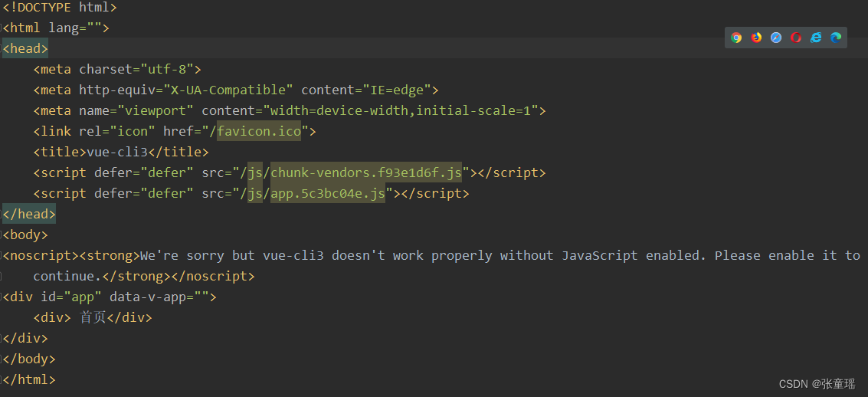Collapse the html tag fold marker
Viewport: 868px width, 397px height.
tap(2, 28)
